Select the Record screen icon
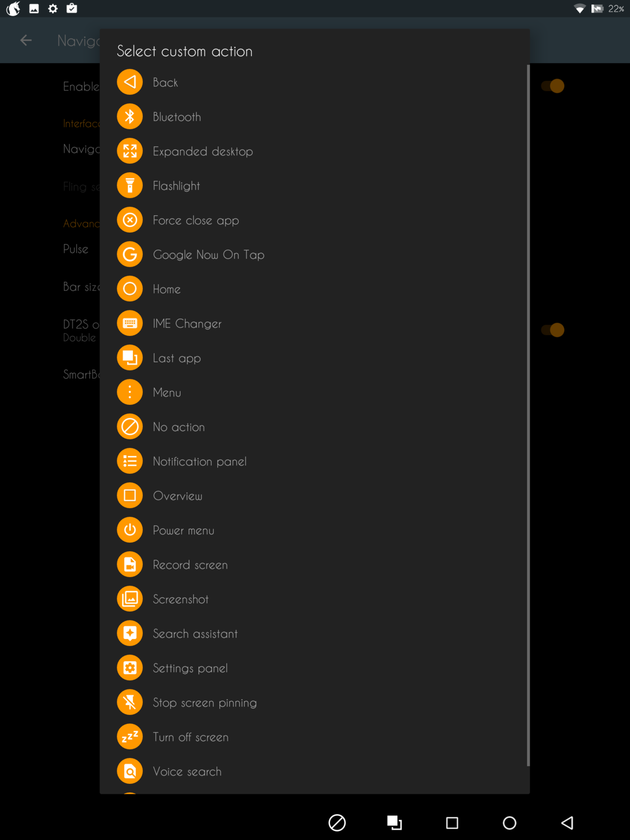This screenshot has height=840, width=630. click(x=130, y=565)
